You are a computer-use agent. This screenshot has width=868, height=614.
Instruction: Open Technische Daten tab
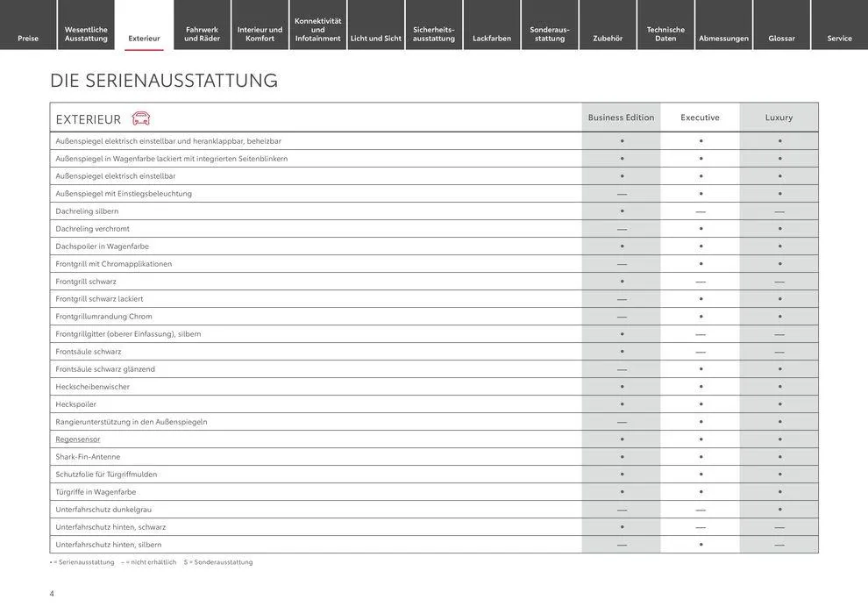665,34
